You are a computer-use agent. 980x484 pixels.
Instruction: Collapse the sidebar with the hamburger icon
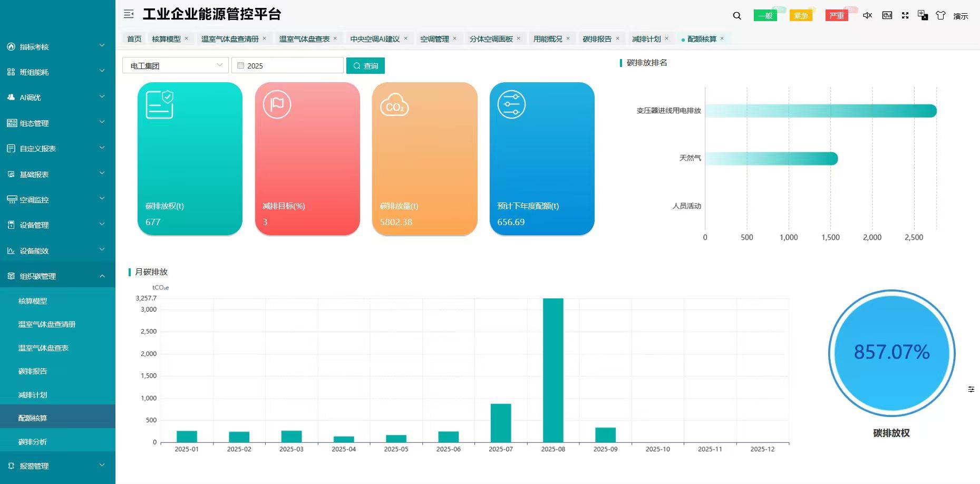tap(128, 14)
